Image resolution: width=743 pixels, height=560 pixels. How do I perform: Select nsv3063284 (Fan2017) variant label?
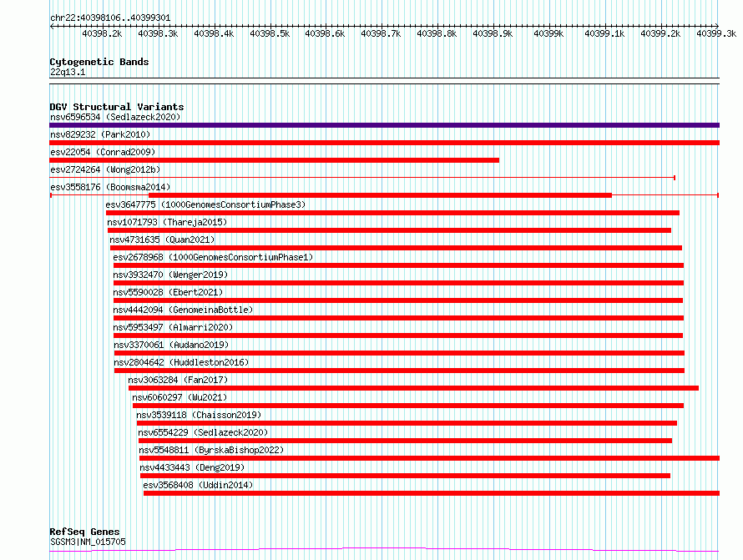point(178,380)
